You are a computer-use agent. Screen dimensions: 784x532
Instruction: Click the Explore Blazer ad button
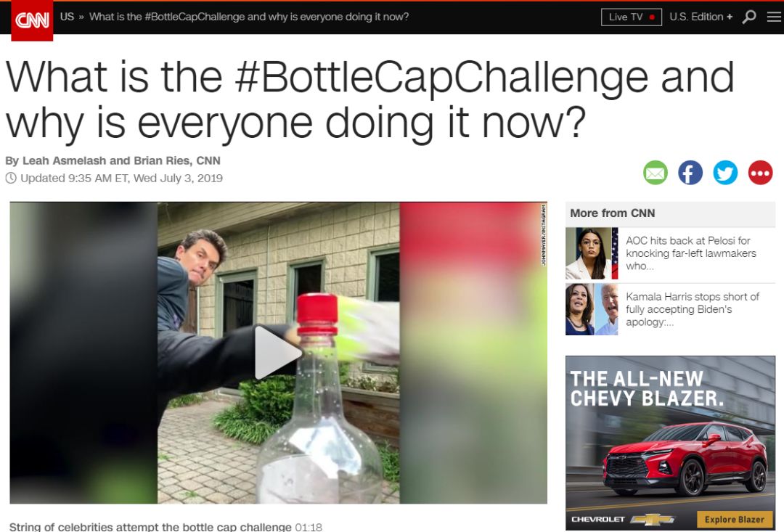tap(734, 520)
